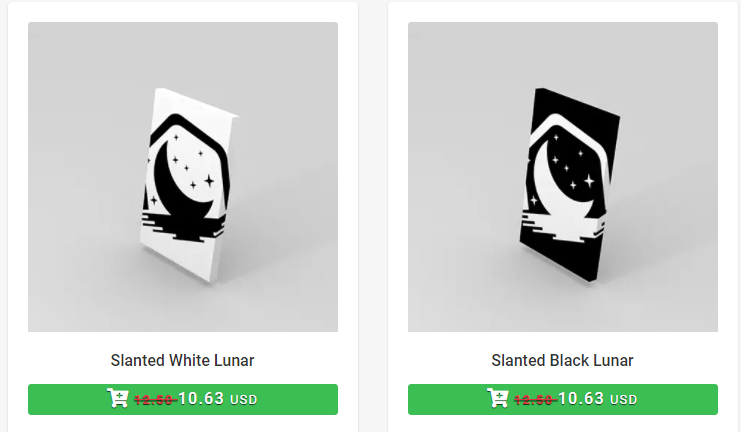Open the Slanted Black Lunar product image

pyautogui.click(x=563, y=177)
